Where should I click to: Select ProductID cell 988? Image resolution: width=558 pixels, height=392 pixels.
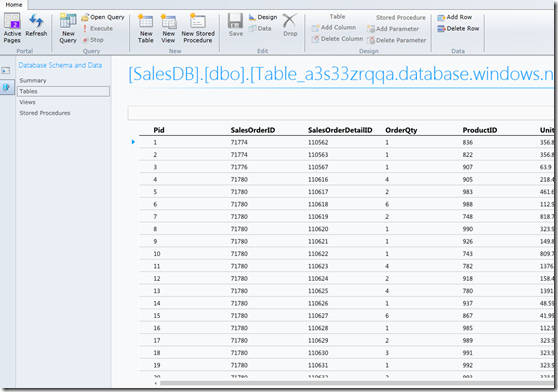tap(468, 204)
